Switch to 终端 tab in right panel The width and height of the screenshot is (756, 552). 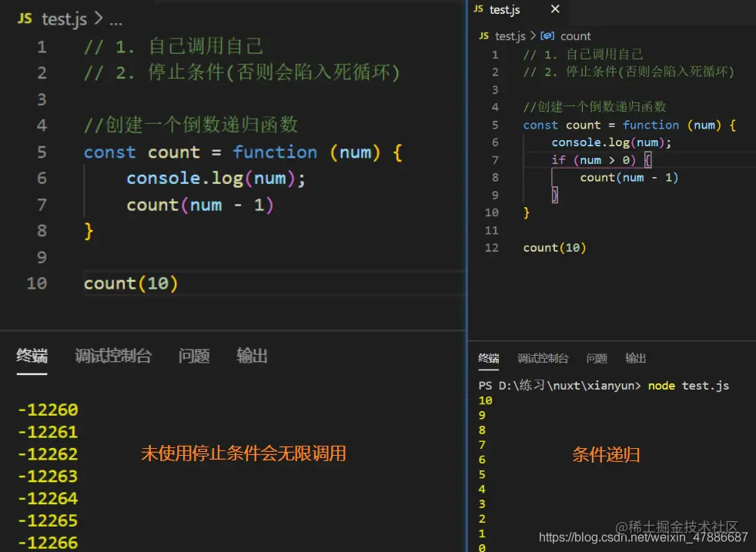(x=488, y=358)
